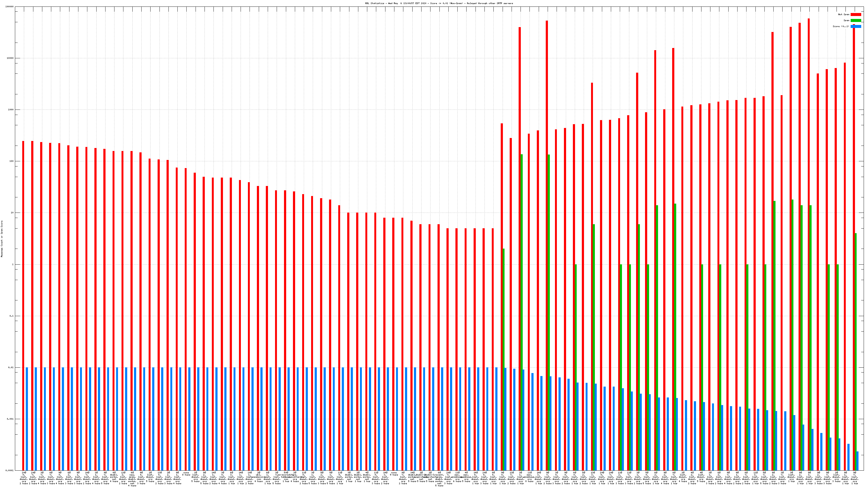The image size is (868, 488).
Task: Select the 'Not Spam' legend label
Action: (844, 14)
